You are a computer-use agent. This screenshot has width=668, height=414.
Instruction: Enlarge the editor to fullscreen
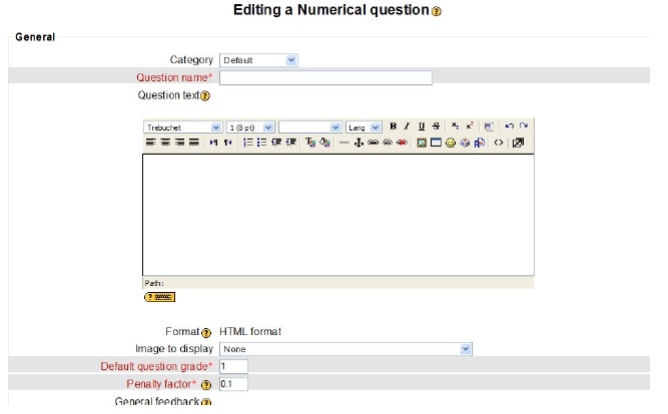[x=517, y=143]
